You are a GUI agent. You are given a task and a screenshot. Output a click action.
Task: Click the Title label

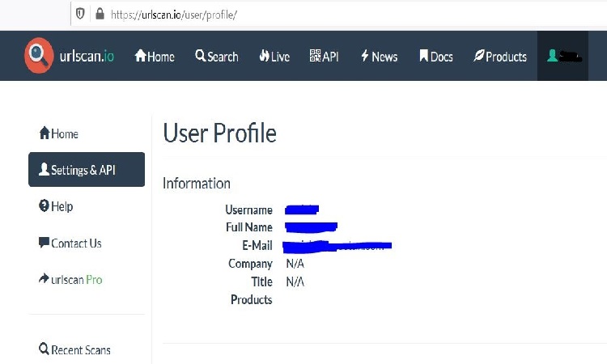(x=261, y=281)
